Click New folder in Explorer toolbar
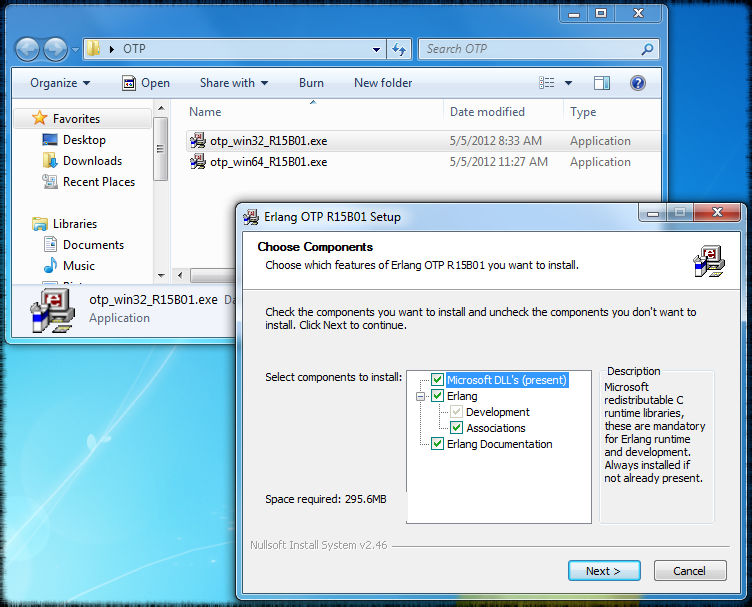This screenshot has height=607, width=752. coord(383,83)
